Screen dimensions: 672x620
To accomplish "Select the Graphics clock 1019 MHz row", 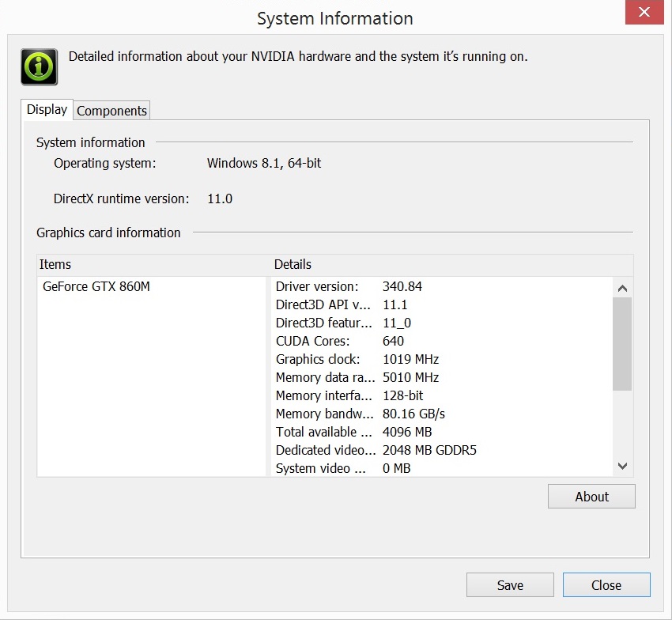I will [442, 359].
